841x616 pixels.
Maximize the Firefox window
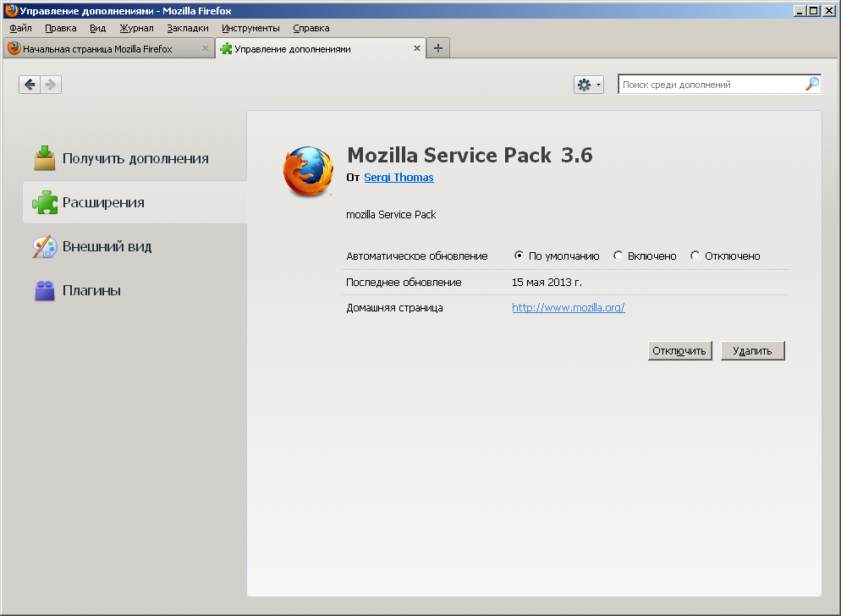tap(814, 11)
